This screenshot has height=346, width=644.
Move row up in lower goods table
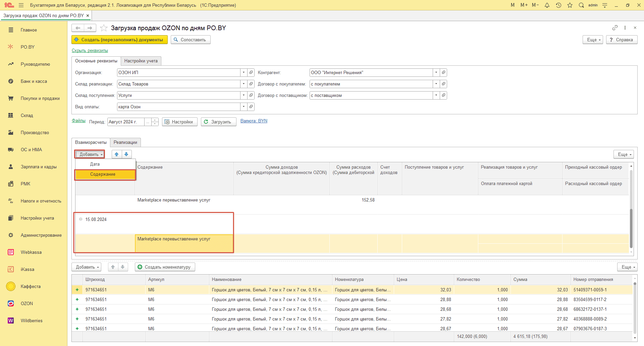(x=113, y=267)
